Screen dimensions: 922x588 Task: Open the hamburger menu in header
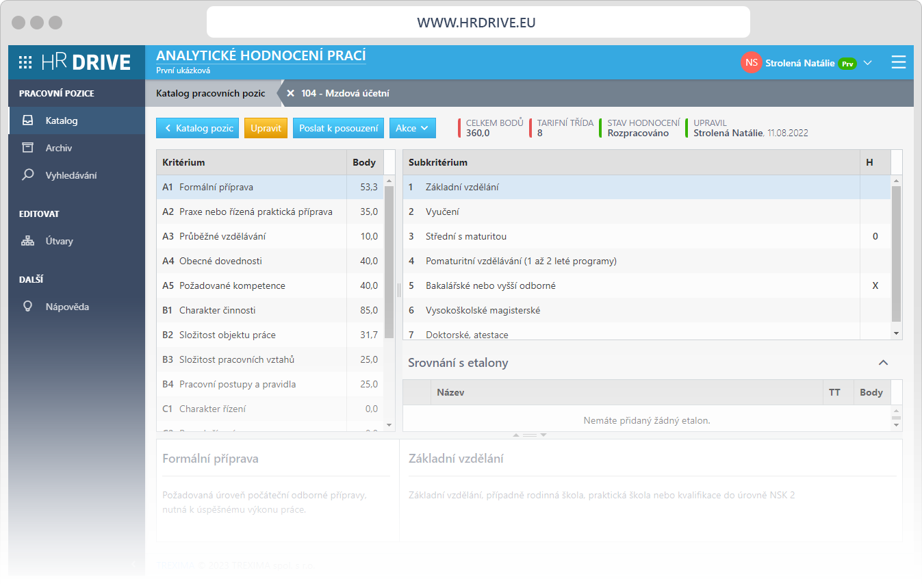point(898,62)
